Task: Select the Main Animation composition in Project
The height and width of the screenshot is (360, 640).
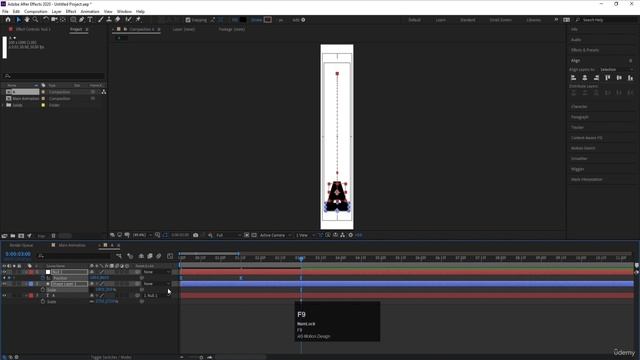Action: pyautogui.click(x=25, y=98)
